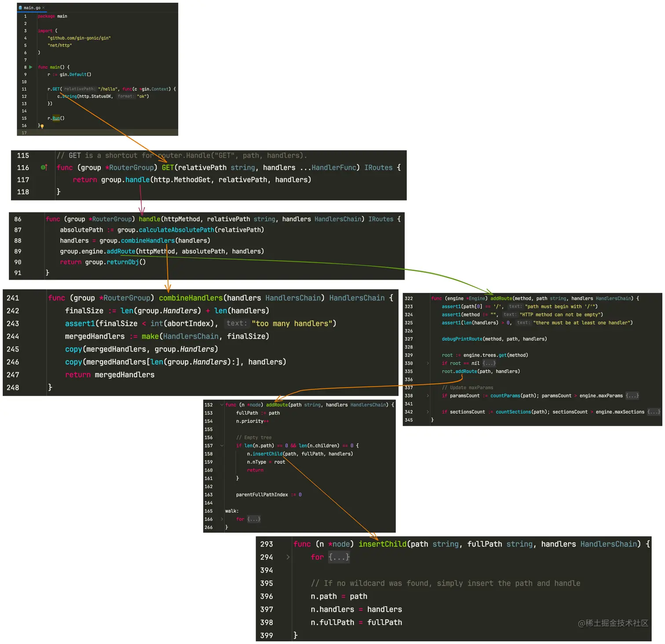Run main function via green gutter arrow on line 8
The image size is (665, 644).
31,67
